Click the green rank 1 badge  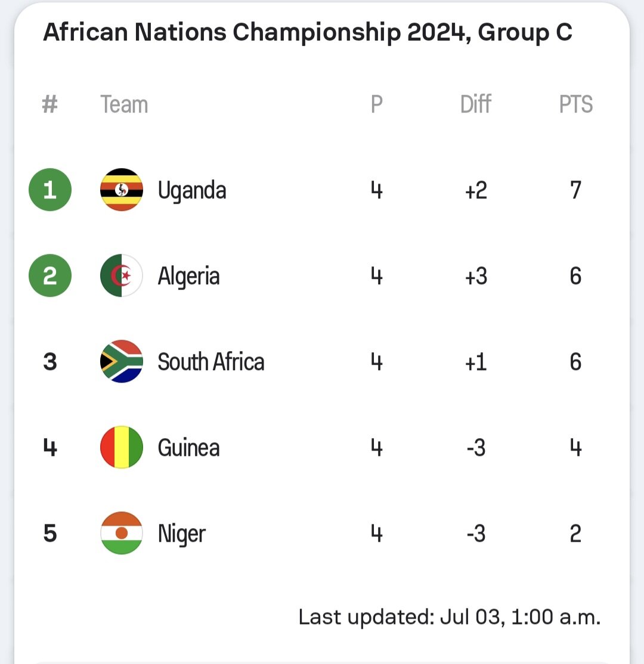click(x=50, y=190)
